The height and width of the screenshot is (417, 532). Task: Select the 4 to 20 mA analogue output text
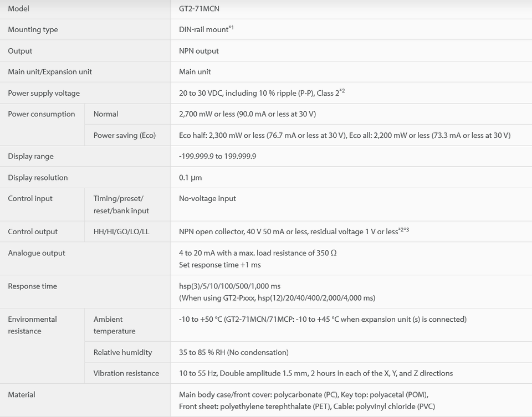(258, 253)
